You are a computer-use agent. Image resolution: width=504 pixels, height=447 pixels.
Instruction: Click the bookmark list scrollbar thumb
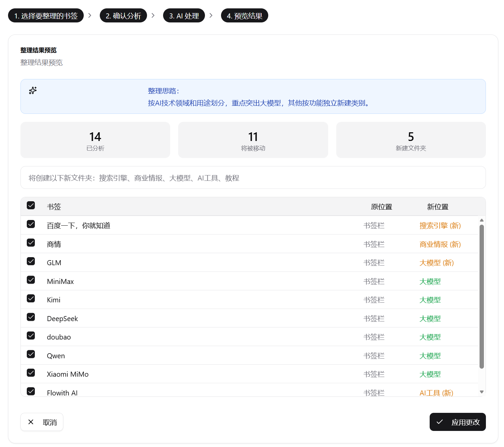point(482,296)
